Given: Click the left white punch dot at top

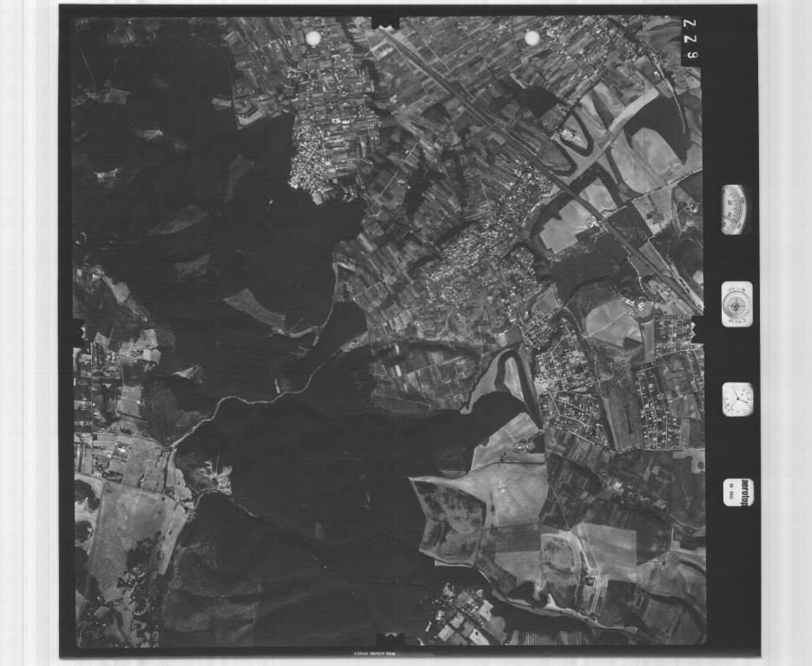Looking at the screenshot, I should point(314,38).
